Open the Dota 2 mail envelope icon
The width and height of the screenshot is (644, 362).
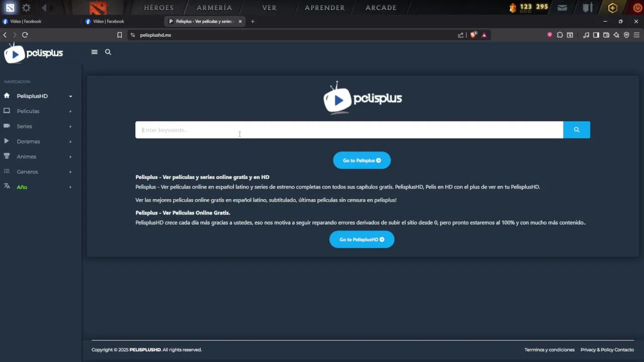562,8
